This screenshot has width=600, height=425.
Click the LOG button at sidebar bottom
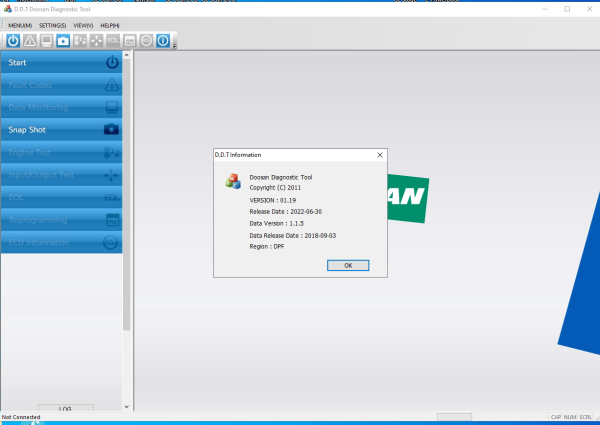(x=65, y=408)
